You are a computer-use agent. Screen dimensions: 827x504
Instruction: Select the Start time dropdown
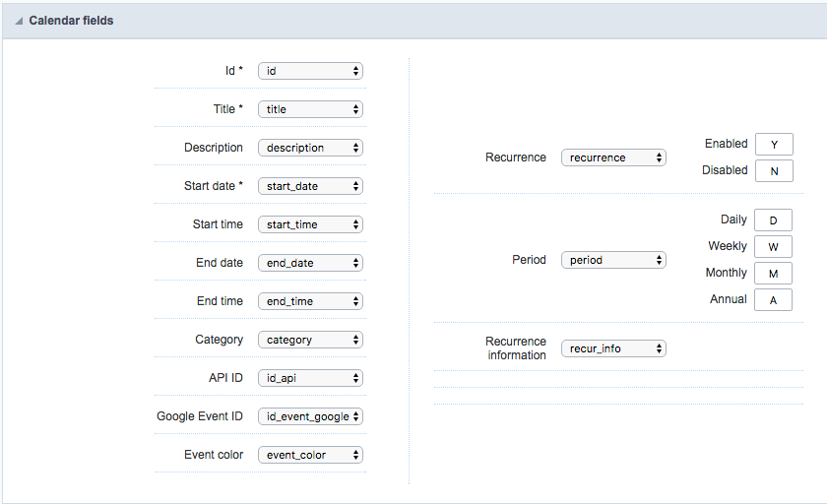click(310, 224)
